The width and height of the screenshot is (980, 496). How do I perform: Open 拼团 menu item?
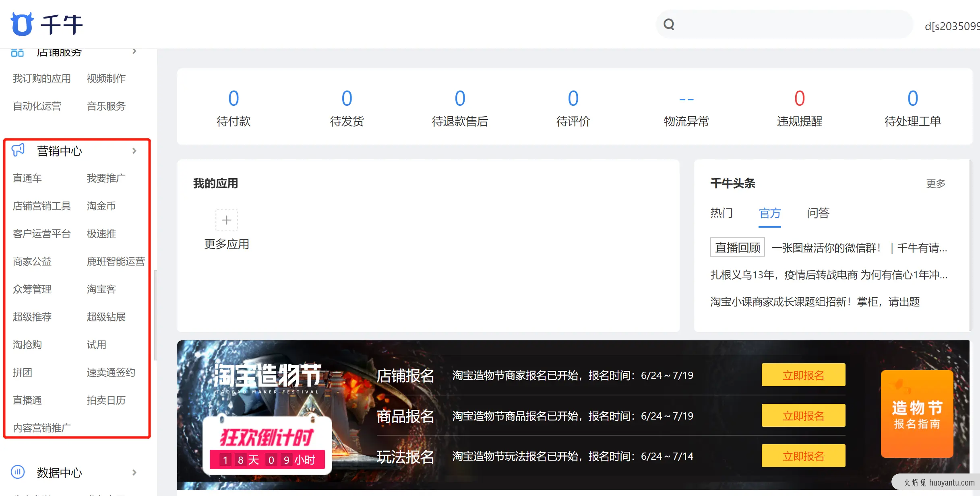pyautogui.click(x=23, y=373)
